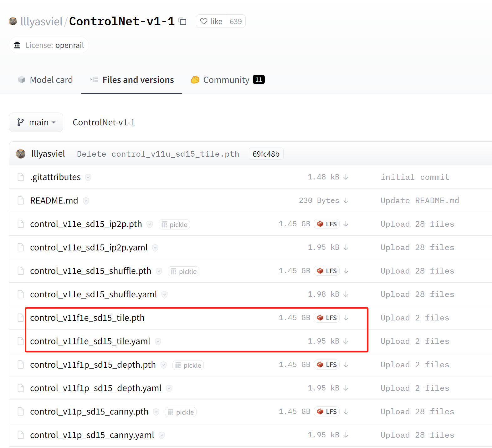The image size is (492, 448).
Task: Download control_v11e_sd15_ip2p.pth with the arrow icon
Action: [346, 224]
